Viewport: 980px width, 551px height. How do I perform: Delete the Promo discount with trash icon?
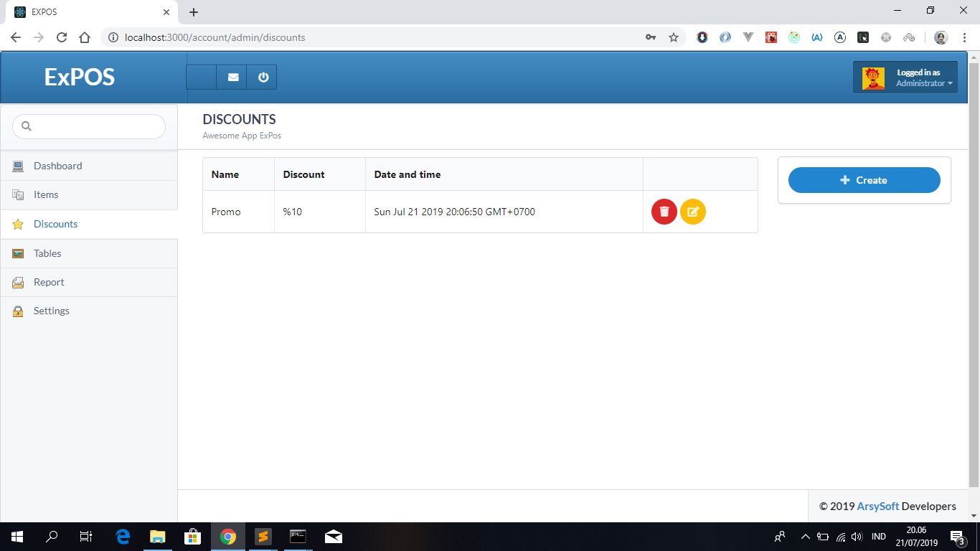664,212
